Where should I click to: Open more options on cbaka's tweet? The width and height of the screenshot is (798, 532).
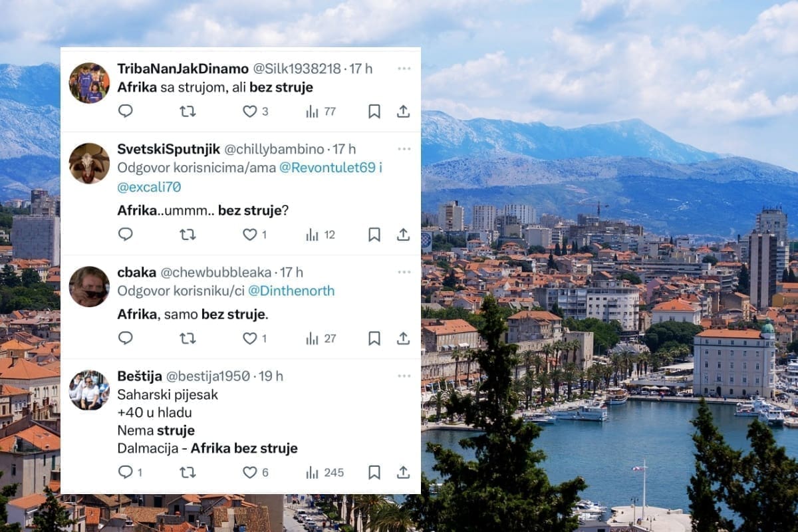click(404, 272)
